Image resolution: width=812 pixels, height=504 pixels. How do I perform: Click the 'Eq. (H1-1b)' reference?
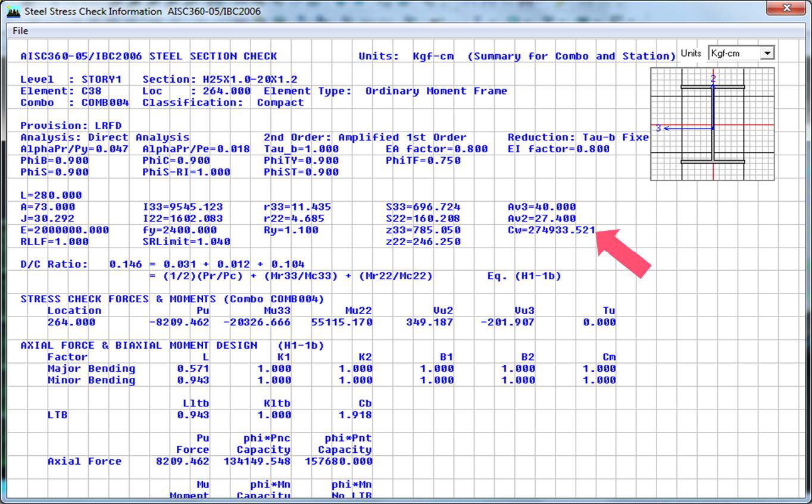[524, 276]
